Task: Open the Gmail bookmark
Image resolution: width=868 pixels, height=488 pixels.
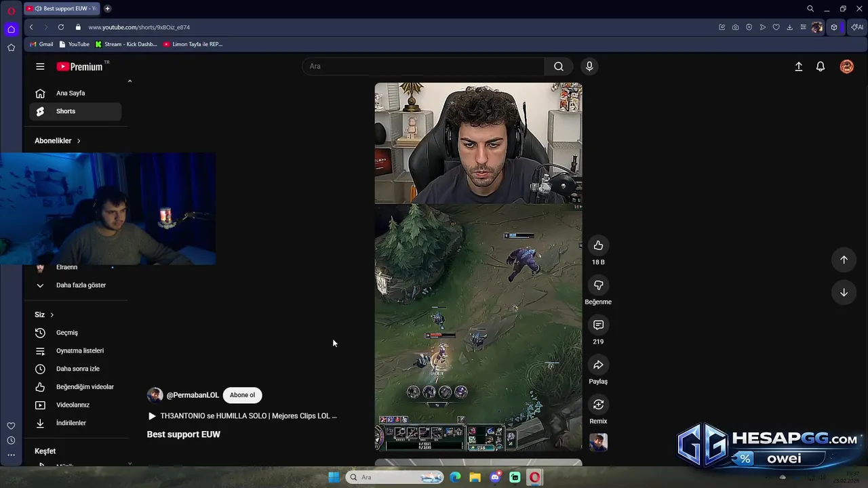Action: [x=41, y=44]
